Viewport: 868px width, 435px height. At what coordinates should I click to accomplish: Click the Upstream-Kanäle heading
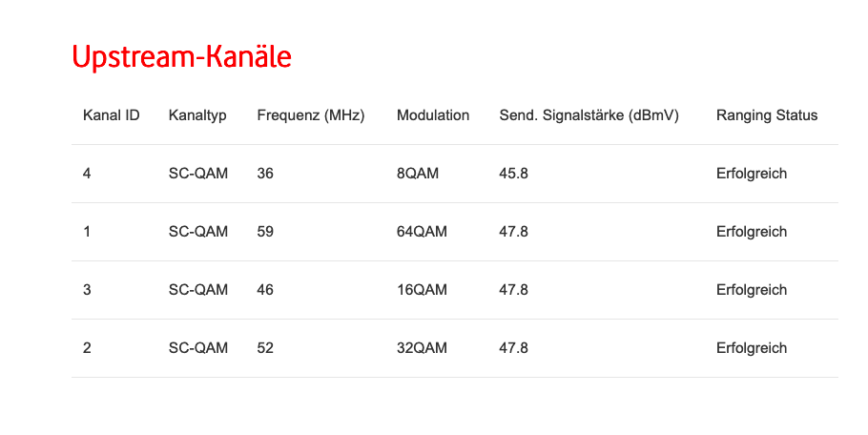181,57
